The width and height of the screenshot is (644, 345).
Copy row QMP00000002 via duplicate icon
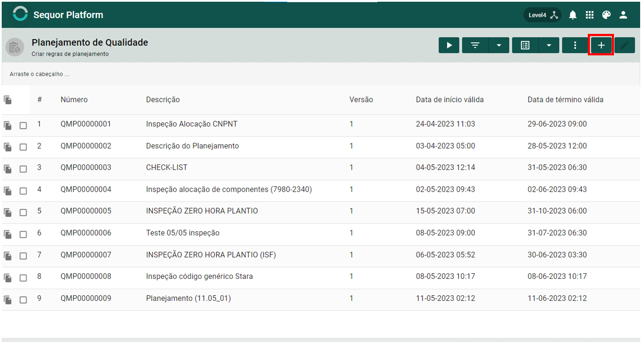[8, 147]
